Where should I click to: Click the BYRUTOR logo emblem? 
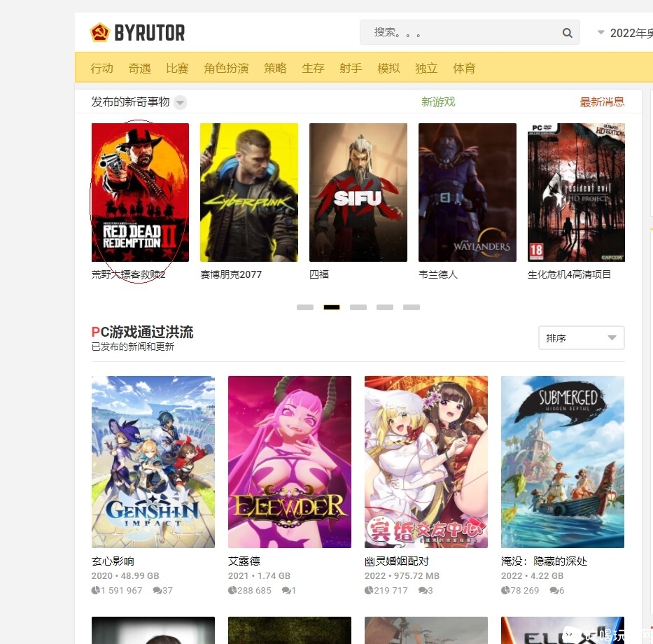coord(100,32)
